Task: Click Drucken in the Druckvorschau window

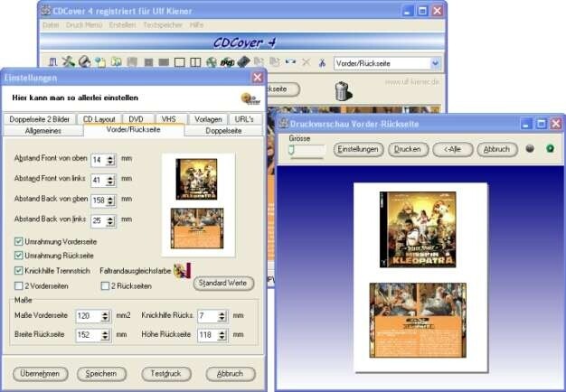Action: [x=408, y=149]
